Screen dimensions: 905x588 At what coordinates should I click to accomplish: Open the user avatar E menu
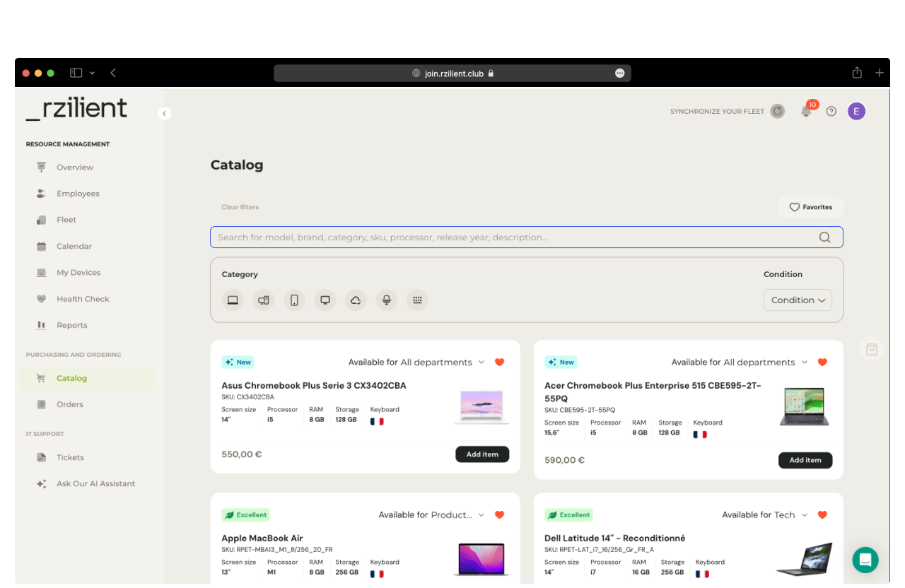point(857,111)
